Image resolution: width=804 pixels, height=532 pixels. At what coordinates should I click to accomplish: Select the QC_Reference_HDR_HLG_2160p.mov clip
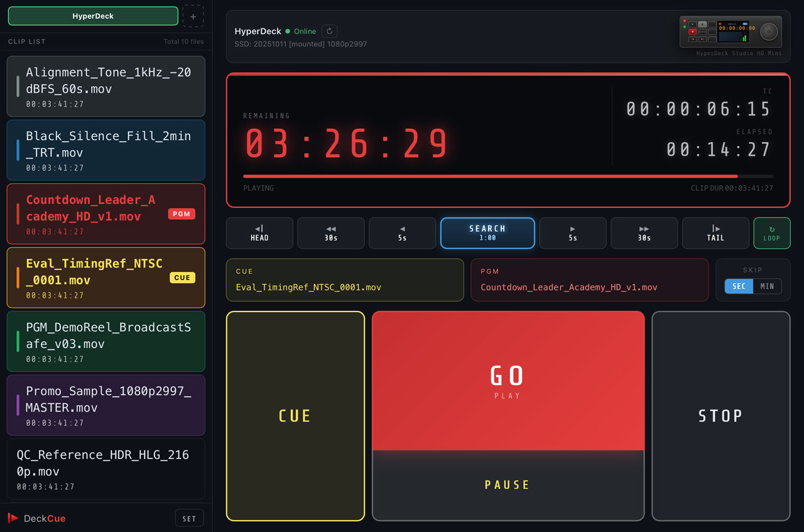106,469
